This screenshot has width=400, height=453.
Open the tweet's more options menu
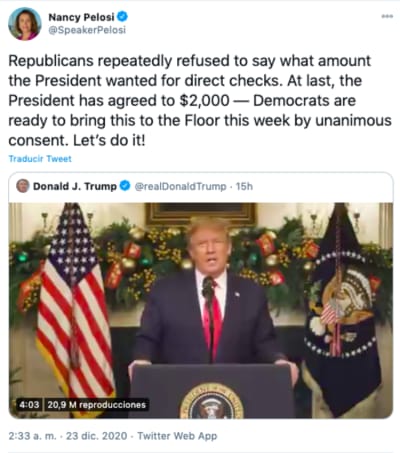click(x=387, y=16)
